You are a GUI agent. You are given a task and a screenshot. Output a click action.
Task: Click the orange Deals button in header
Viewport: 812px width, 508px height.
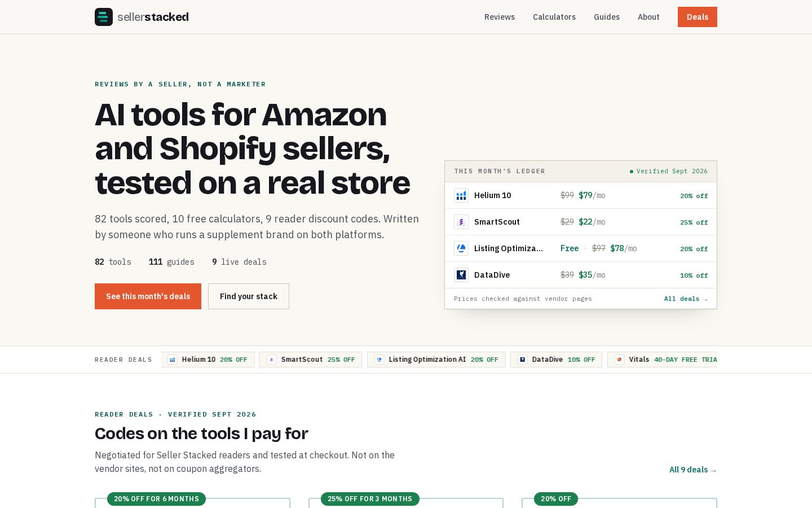click(698, 17)
